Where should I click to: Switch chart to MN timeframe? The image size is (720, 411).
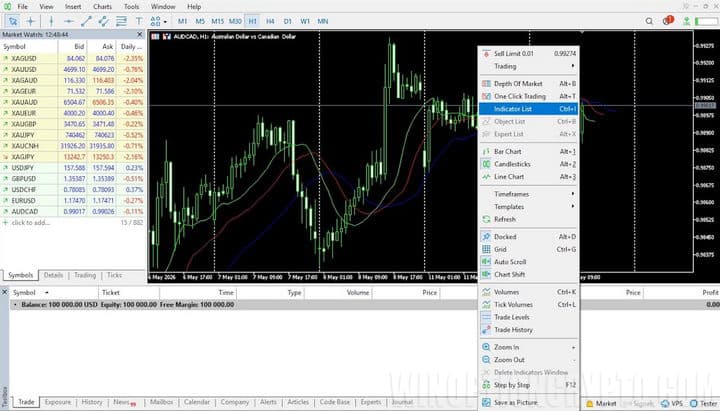click(323, 21)
